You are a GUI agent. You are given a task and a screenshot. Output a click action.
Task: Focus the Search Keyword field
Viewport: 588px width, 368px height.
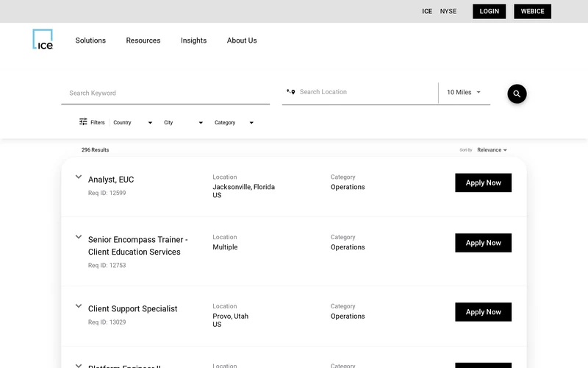point(165,93)
